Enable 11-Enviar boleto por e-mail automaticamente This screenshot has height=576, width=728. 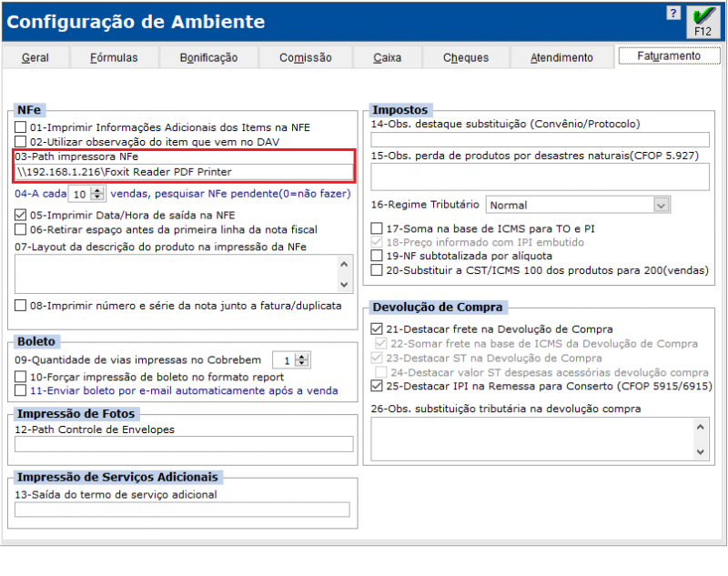[x=21, y=390]
